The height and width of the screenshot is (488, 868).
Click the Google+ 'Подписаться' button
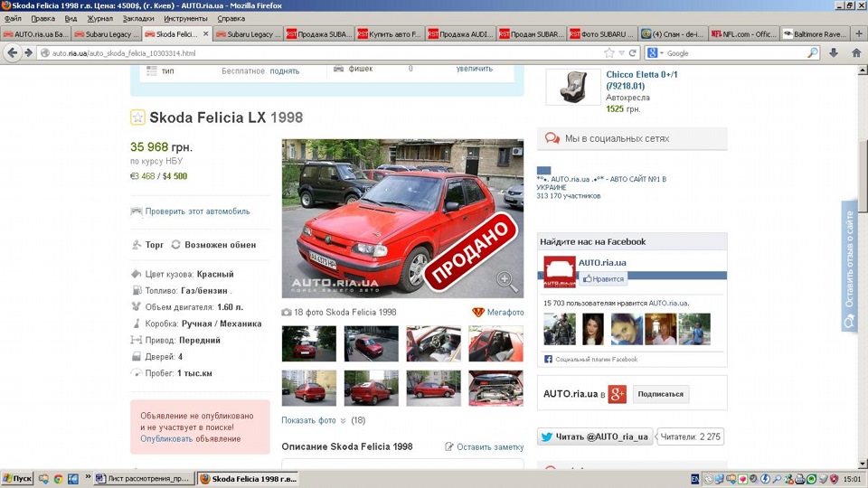[x=660, y=394]
